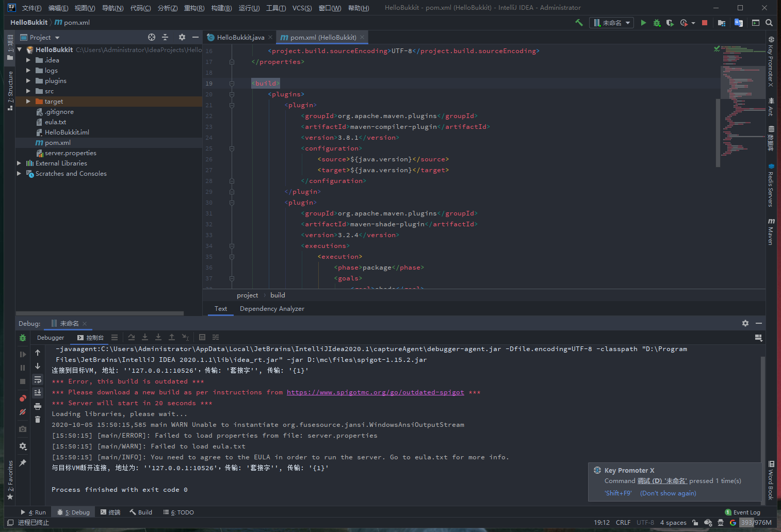Click Run with Coverage shield icon
The image size is (781, 532).
[x=670, y=23]
